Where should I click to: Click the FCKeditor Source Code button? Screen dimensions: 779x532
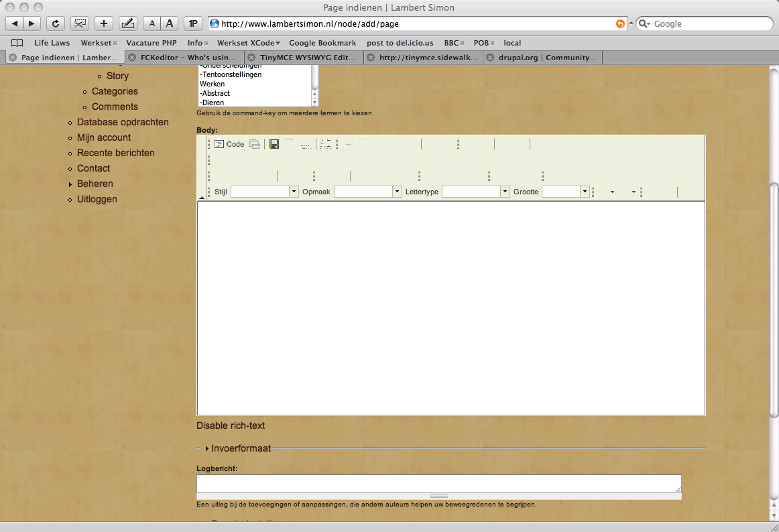[229, 144]
